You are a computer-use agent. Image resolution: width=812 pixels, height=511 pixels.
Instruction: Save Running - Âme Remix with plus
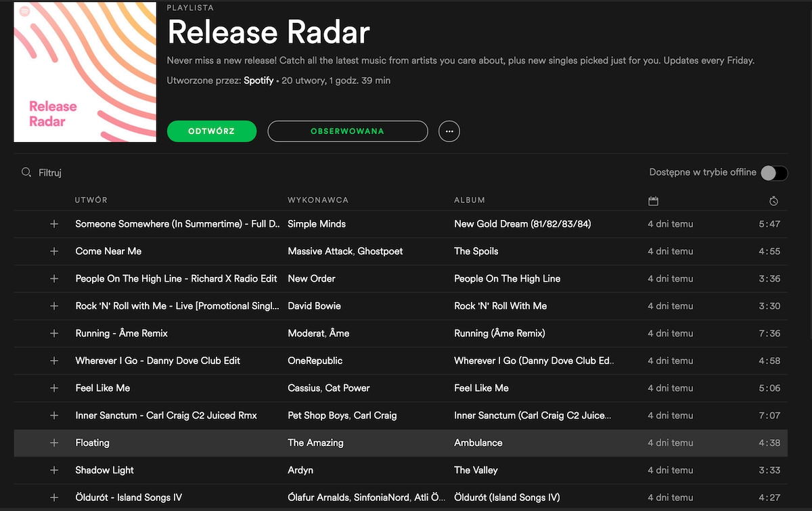(x=54, y=334)
